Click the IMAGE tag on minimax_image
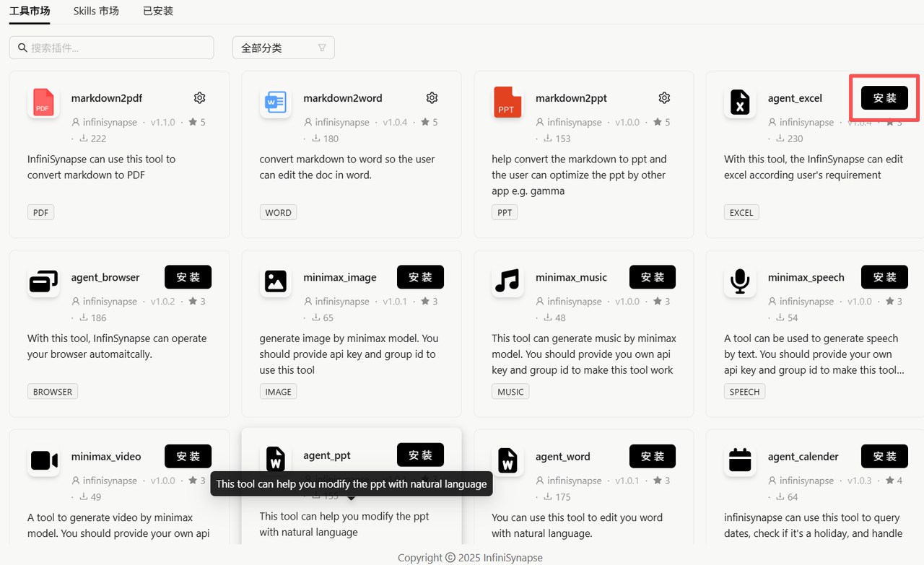Viewport: 924px width, 565px height. click(278, 392)
